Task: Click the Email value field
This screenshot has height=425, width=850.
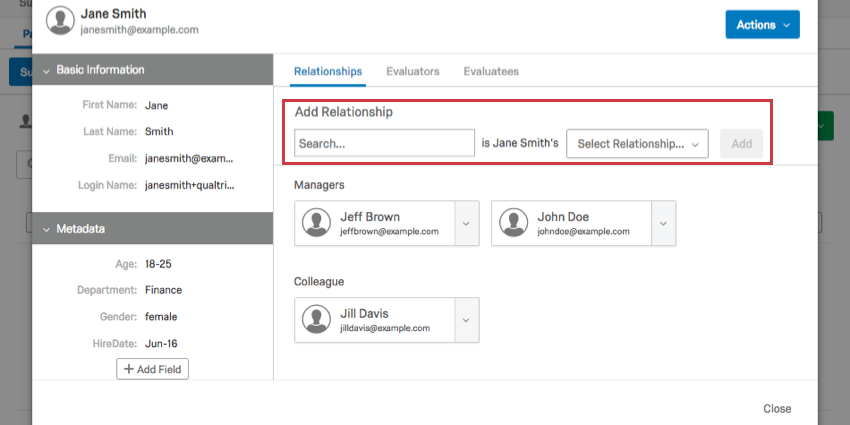Action: click(189, 158)
